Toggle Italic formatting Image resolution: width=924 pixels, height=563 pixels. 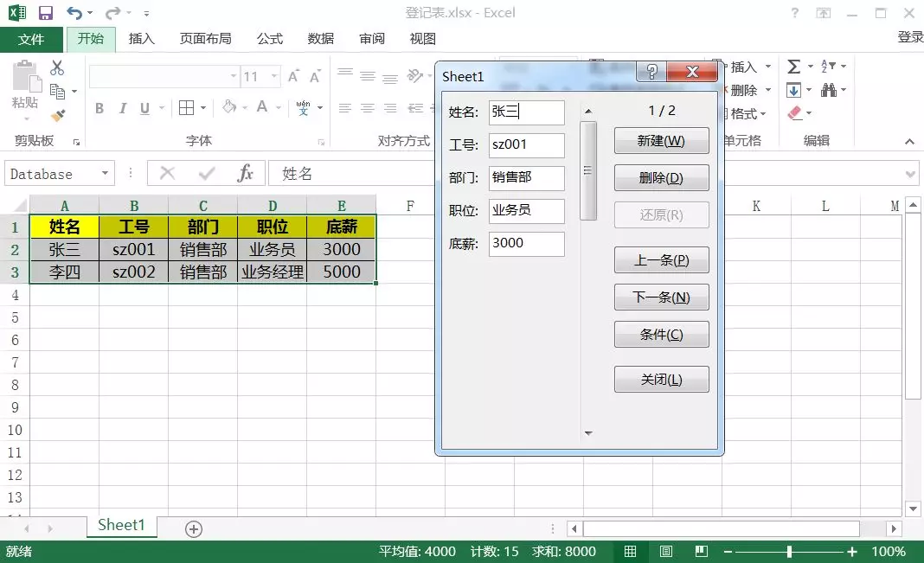tap(123, 108)
